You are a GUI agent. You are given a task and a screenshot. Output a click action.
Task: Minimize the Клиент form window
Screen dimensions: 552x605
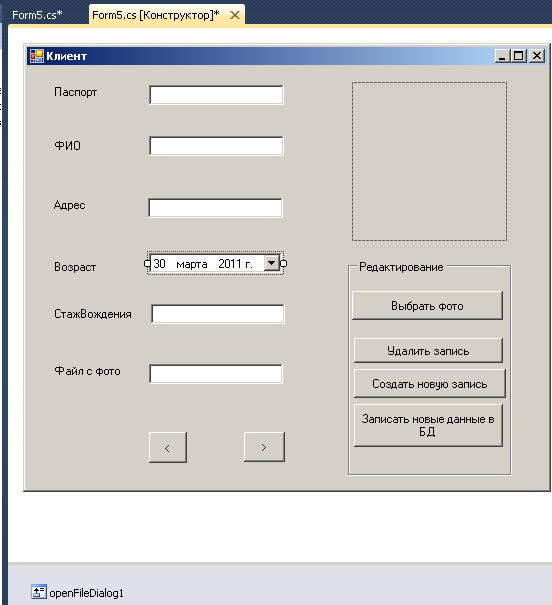(502, 56)
